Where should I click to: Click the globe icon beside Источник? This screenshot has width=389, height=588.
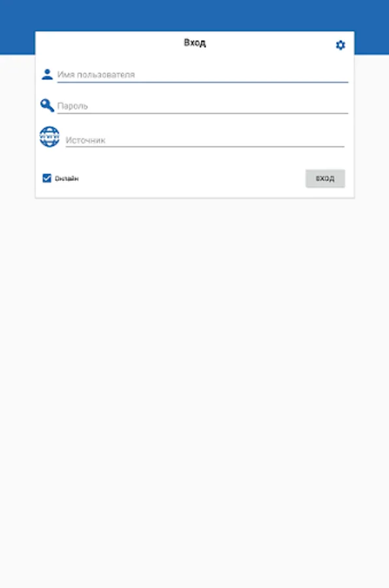50,137
